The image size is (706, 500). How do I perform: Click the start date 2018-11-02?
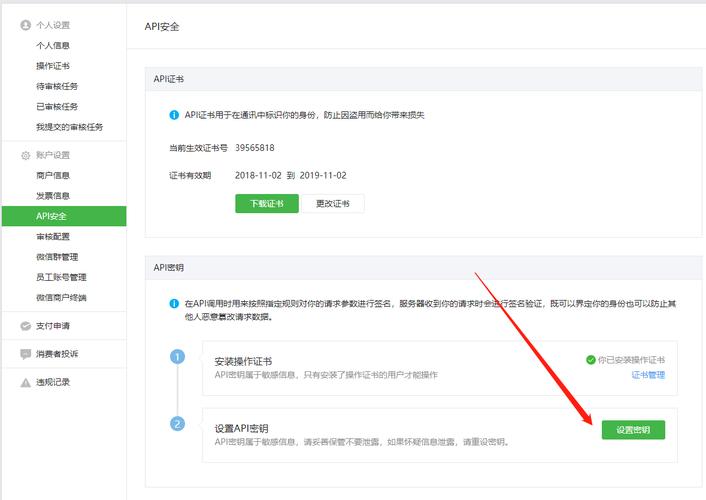[258, 175]
